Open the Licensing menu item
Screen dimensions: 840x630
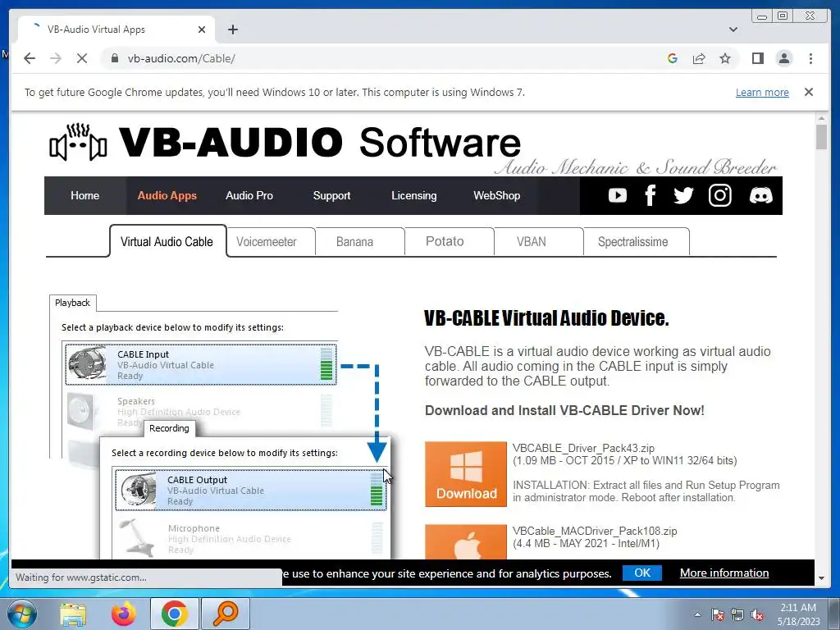(x=414, y=195)
